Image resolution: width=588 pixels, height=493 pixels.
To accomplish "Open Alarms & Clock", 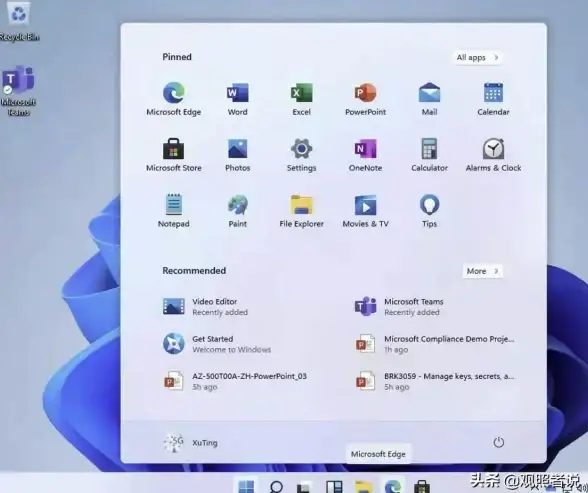I will (x=493, y=155).
